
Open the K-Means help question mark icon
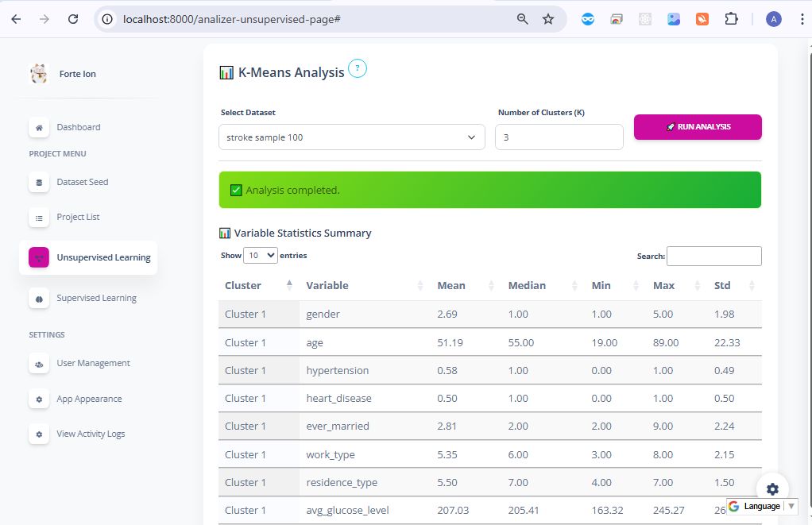pyautogui.click(x=358, y=69)
